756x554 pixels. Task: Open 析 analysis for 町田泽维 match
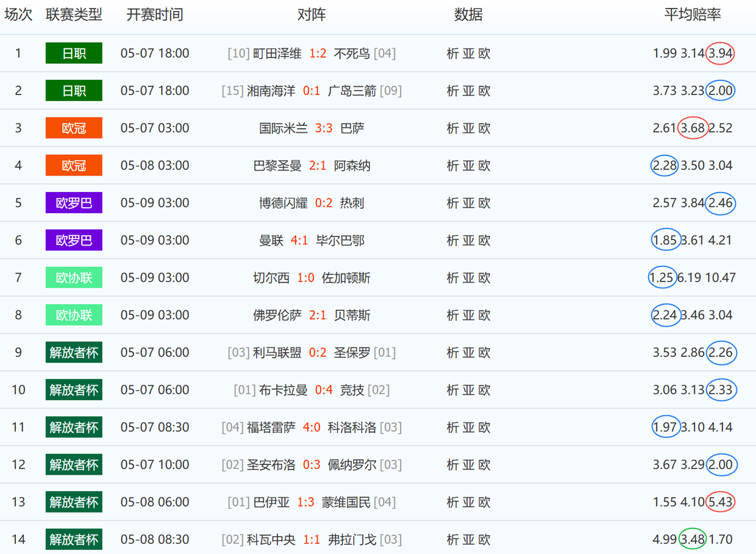coord(452,54)
